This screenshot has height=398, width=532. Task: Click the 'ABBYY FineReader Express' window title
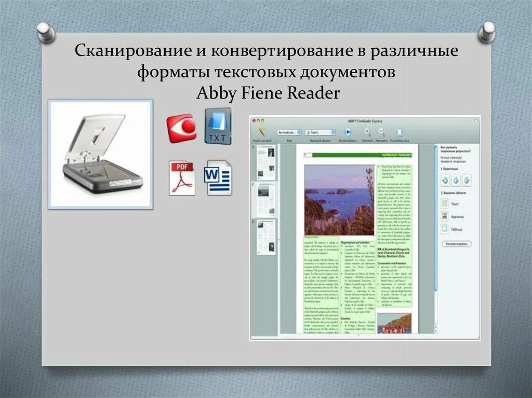(365, 121)
